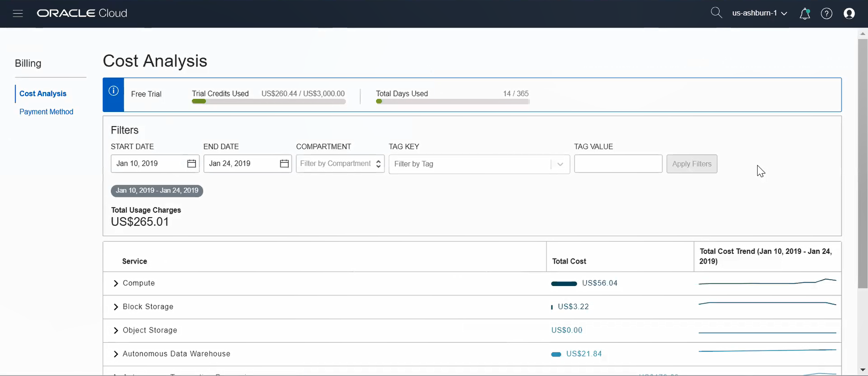868x376 pixels.
Task: Open the end date calendar icon
Action: pyautogui.click(x=284, y=164)
